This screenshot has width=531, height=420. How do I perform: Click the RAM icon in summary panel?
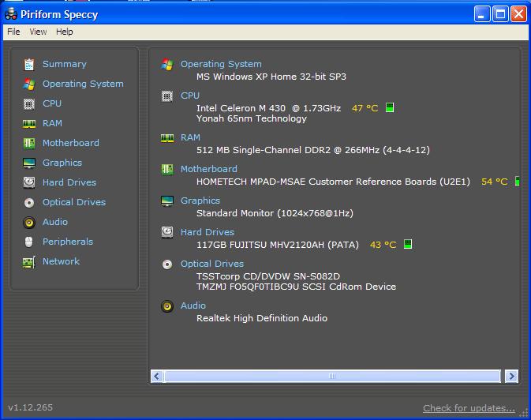167,137
